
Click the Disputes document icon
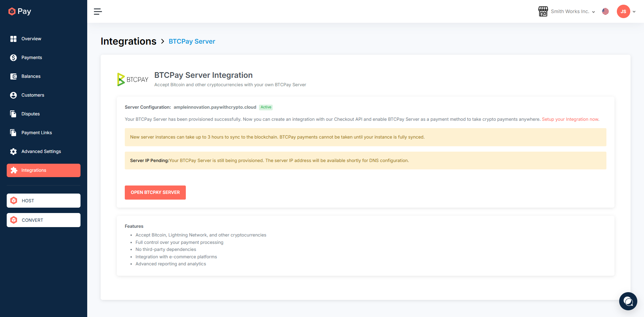point(13,114)
